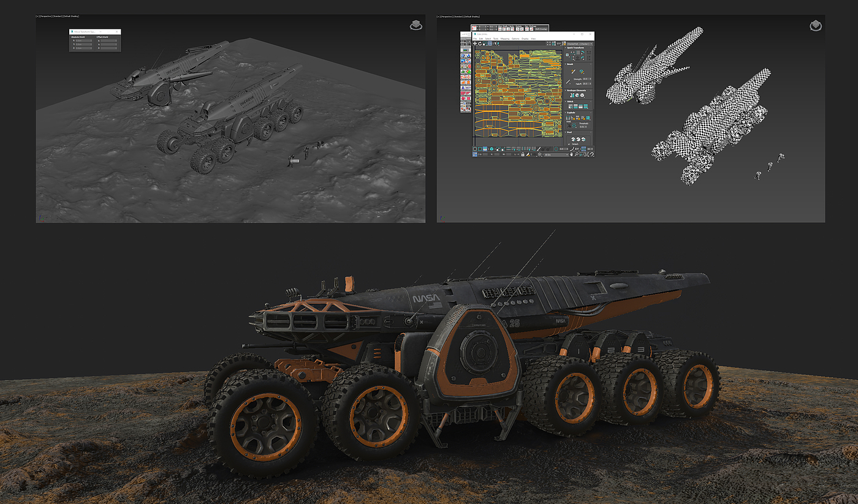Open the Mapping menu in Edit UVWs
The width and height of the screenshot is (858, 504).
click(x=504, y=39)
